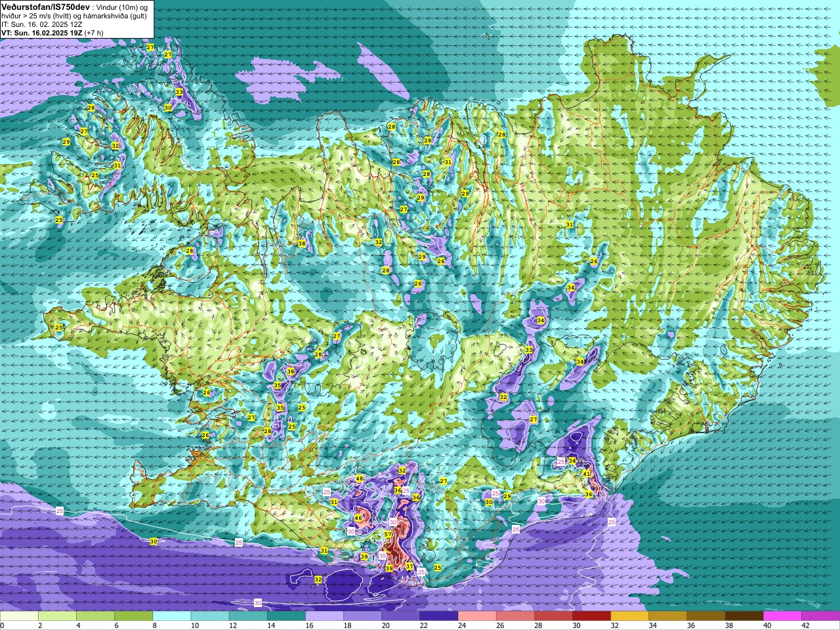Select the 30–32 m/s dark red legend segment

592,616
